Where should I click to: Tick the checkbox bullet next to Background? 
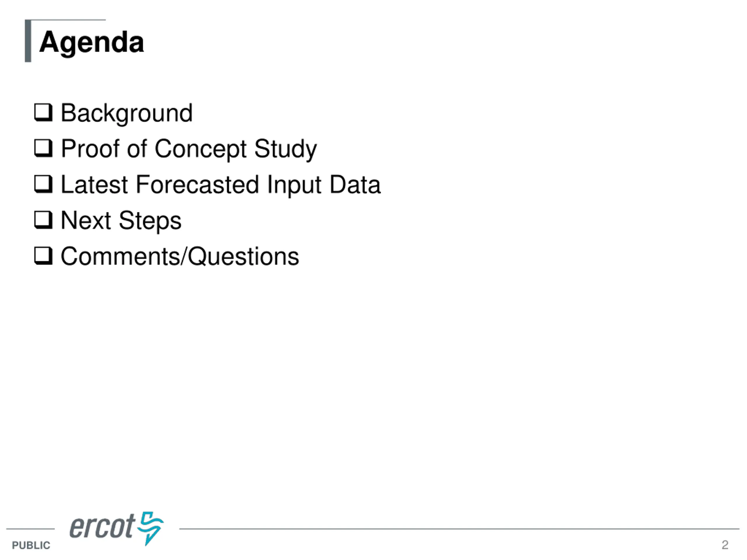(43, 112)
